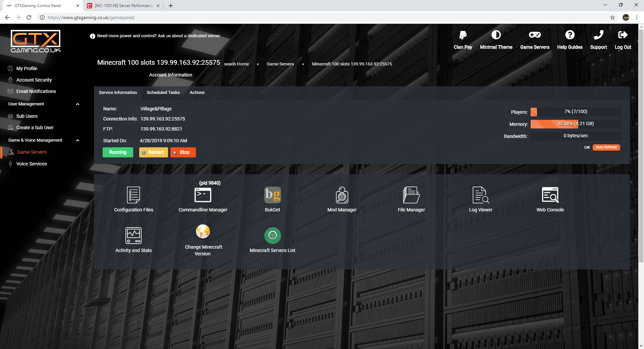
Task: Reload the page with the refresh icon
Action: (x=29, y=17)
